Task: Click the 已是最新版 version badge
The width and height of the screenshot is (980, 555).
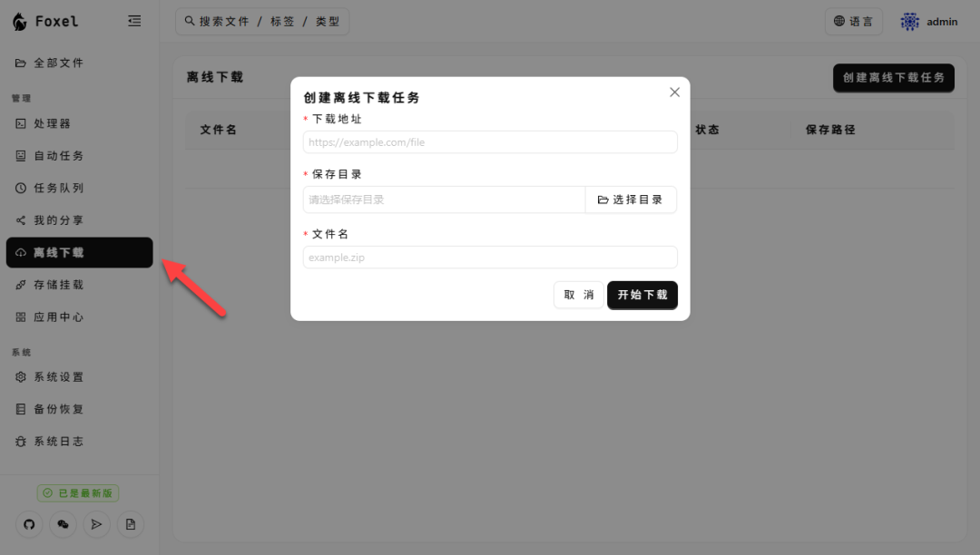Action: pos(79,492)
